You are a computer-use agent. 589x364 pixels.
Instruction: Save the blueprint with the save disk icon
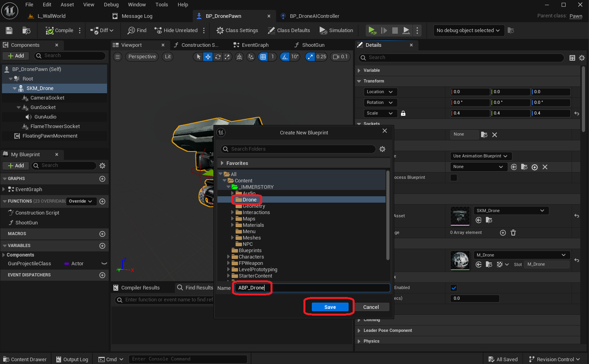click(x=9, y=31)
